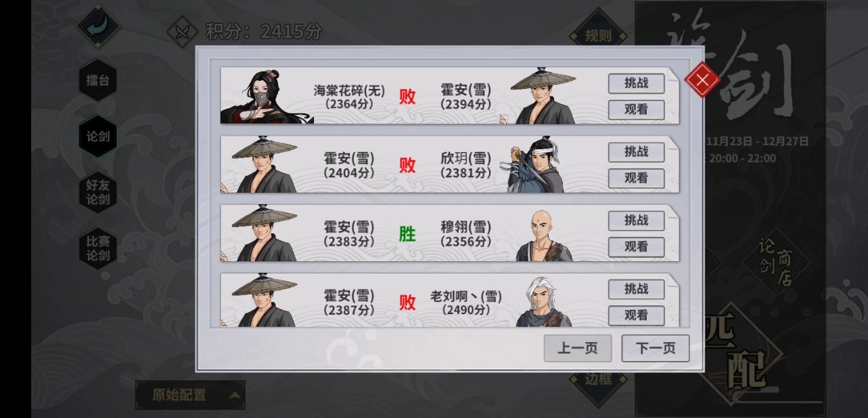This screenshot has height=418, width=868.
Task: Go to previous page with 上一页
Action: 578,348
